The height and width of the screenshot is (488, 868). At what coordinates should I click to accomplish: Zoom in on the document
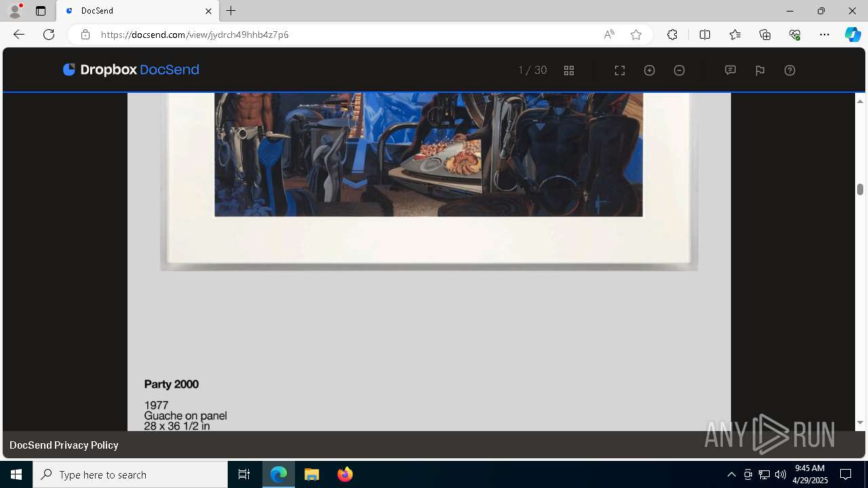coord(650,70)
